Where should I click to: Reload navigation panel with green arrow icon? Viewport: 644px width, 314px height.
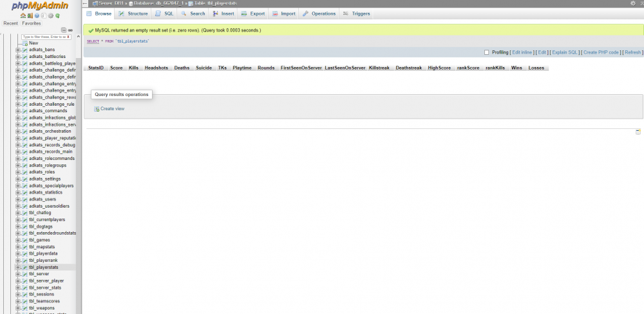coord(58,15)
